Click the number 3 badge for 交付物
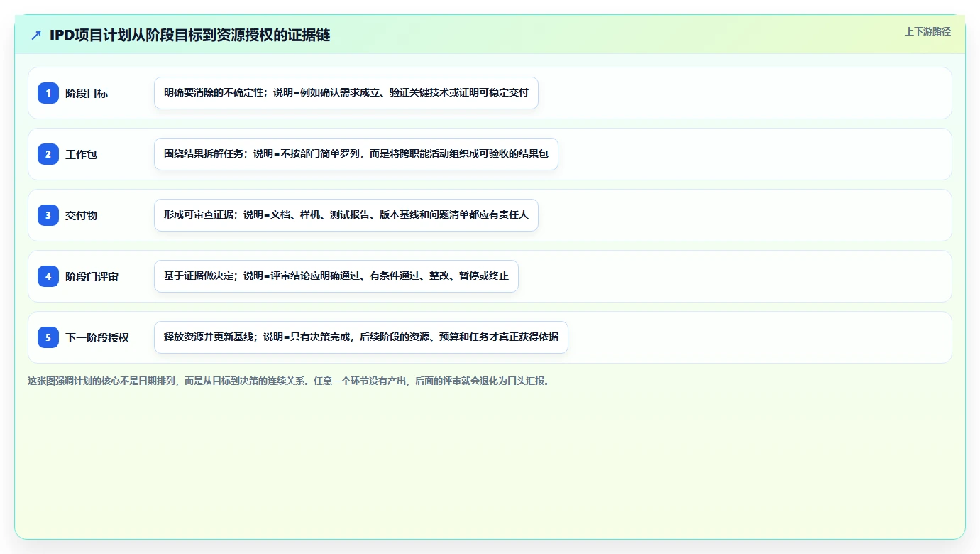Screen dimensions: 980x554 click(x=48, y=215)
